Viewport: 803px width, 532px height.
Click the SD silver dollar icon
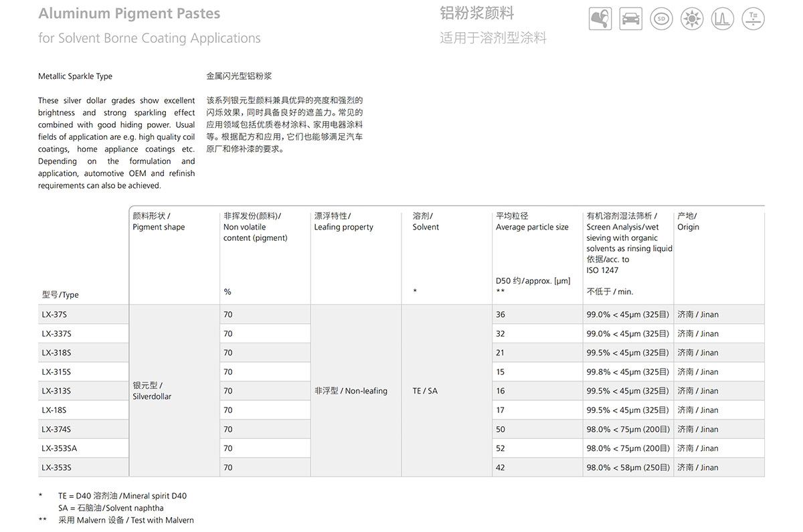click(x=661, y=19)
